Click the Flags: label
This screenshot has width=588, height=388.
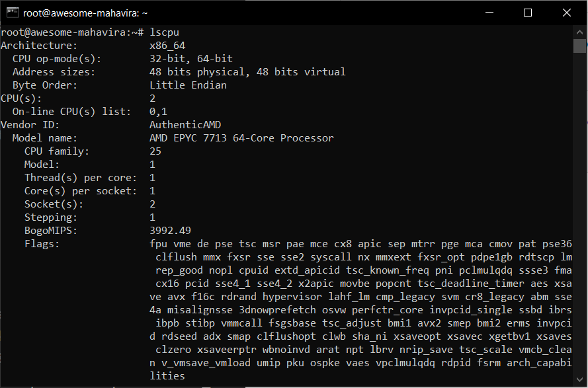click(42, 244)
